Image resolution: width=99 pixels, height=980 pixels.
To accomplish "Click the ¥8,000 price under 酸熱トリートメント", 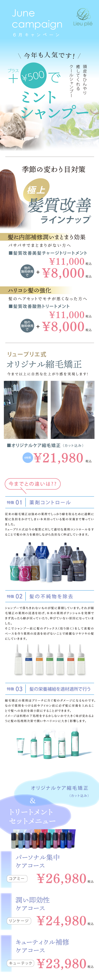I will (x=63, y=326).
